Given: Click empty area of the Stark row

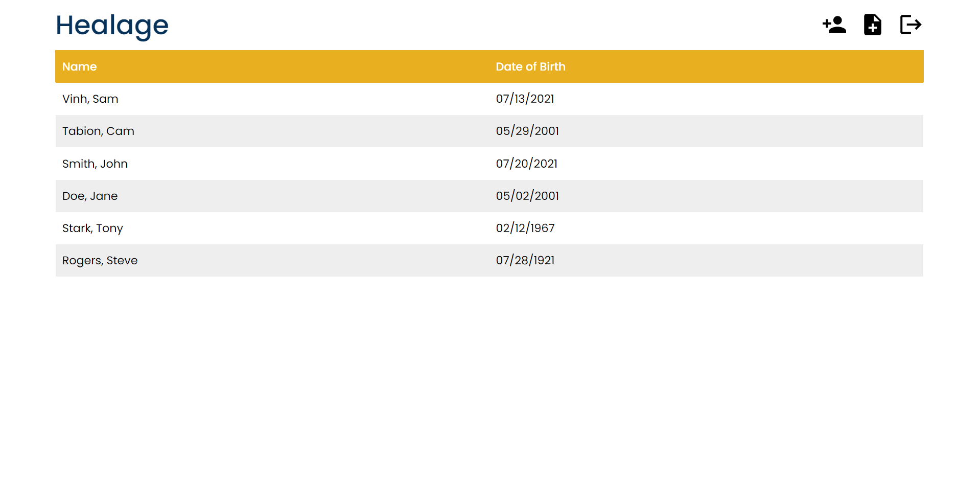Looking at the screenshot, I should 741,228.
